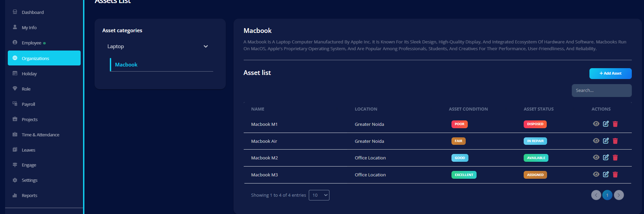Edit the Macbook Air asset
Screen dimensions: 644x214
606,141
